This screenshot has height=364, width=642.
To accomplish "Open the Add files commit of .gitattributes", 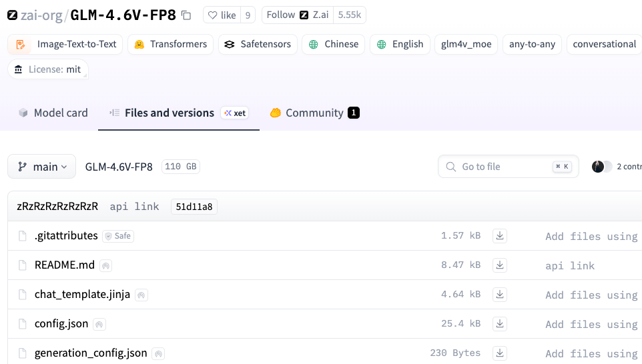I will tap(592, 237).
